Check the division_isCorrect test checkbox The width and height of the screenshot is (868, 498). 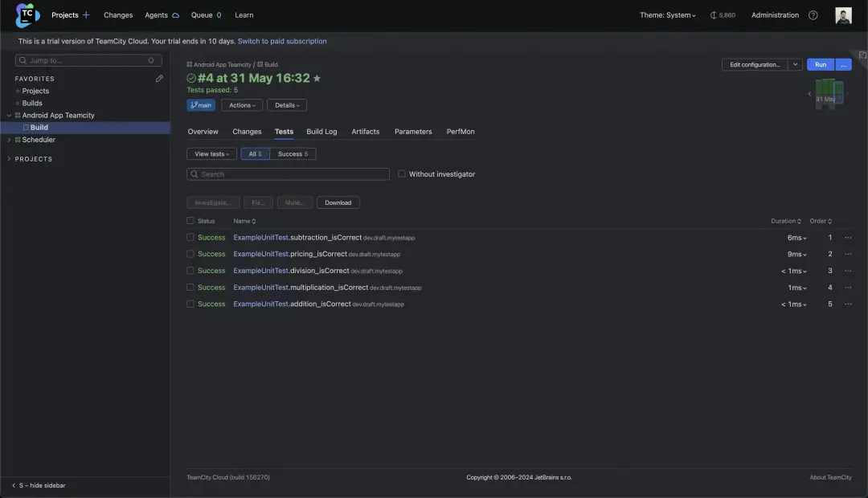pos(190,271)
